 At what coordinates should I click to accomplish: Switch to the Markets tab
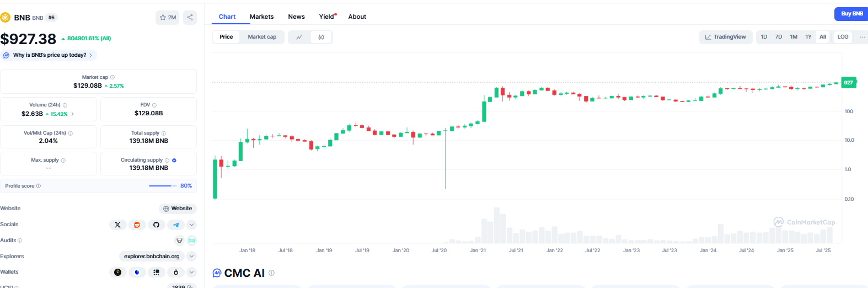pos(261,17)
